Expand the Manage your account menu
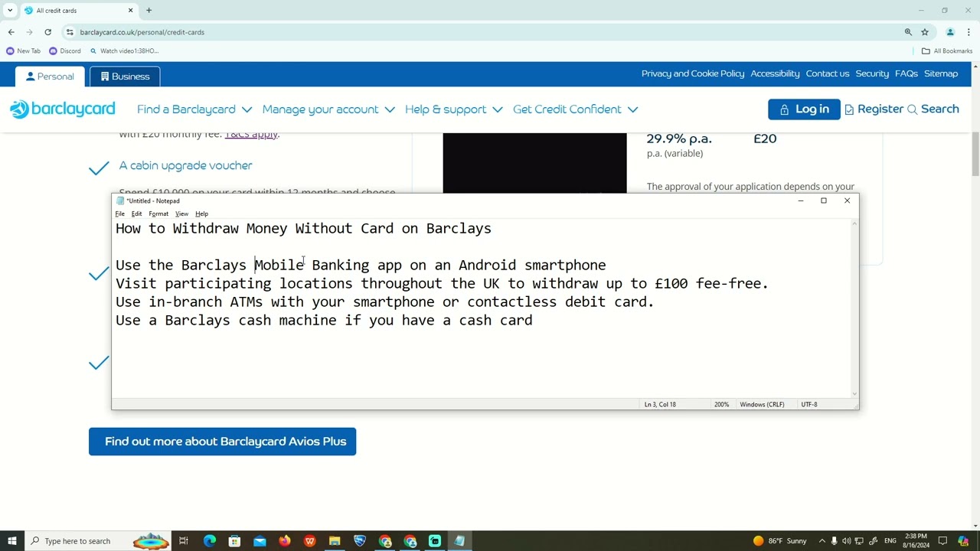 click(328, 109)
